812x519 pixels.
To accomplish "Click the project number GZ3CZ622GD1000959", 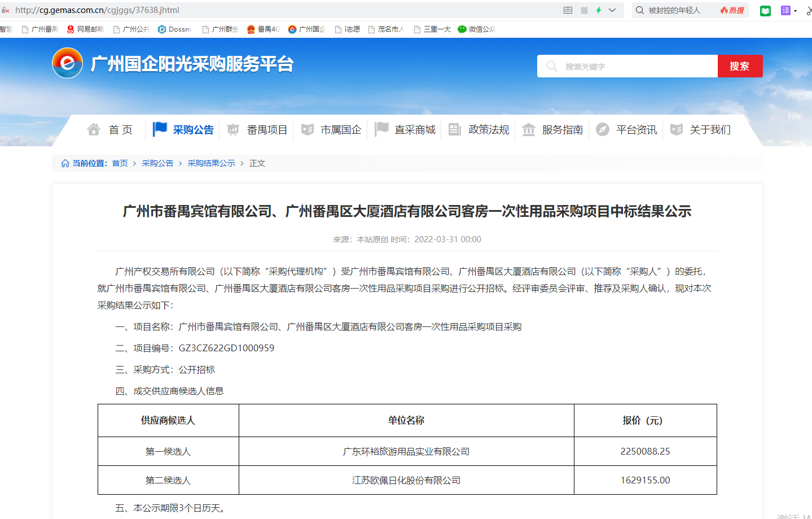I will [x=226, y=348].
